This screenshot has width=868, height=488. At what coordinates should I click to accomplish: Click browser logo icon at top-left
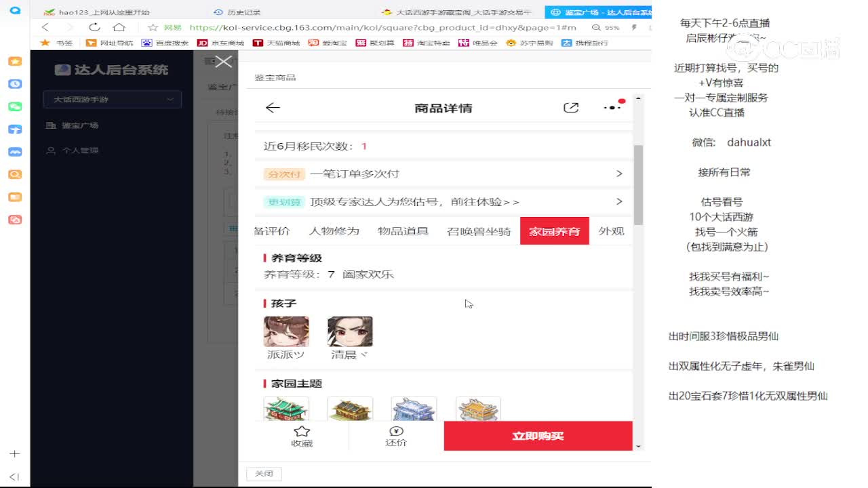14,12
